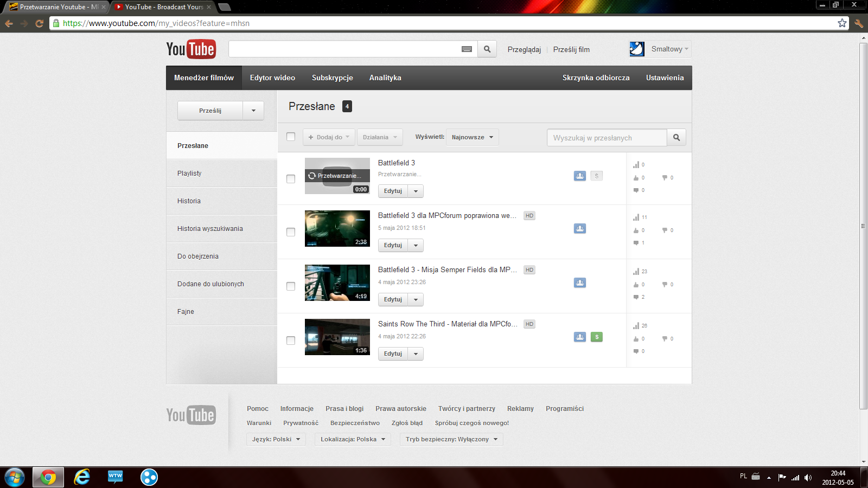Open Skrzynka odbiorcza inbox
This screenshot has width=868, height=488.
tap(596, 78)
